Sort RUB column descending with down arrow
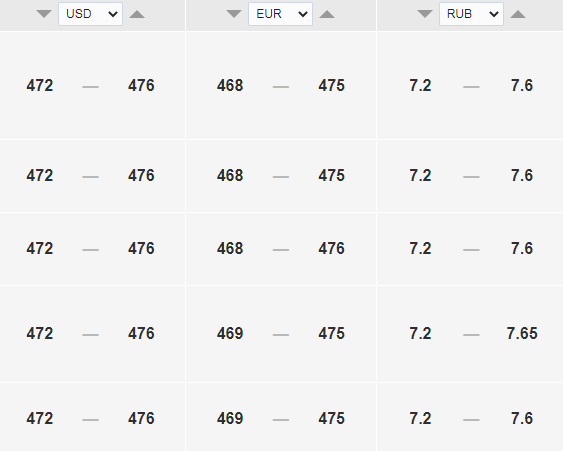Screen dimensions: 563x451 (425, 14)
